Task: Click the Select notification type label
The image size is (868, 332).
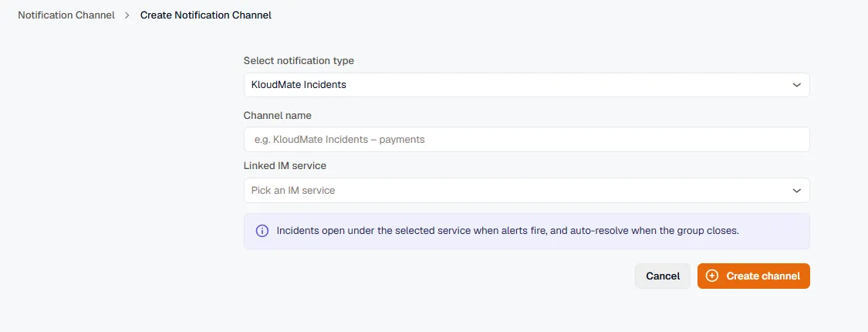Action: (x=299, y=61)
